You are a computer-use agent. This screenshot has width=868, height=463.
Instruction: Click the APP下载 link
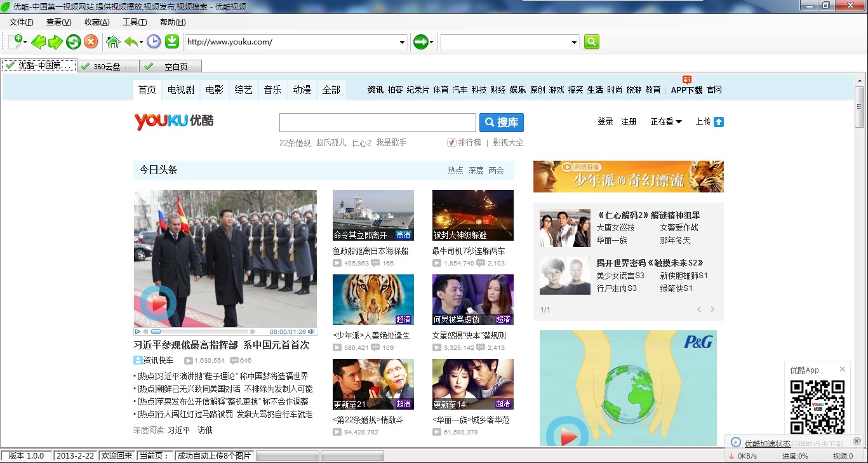[x=687, y=90]
